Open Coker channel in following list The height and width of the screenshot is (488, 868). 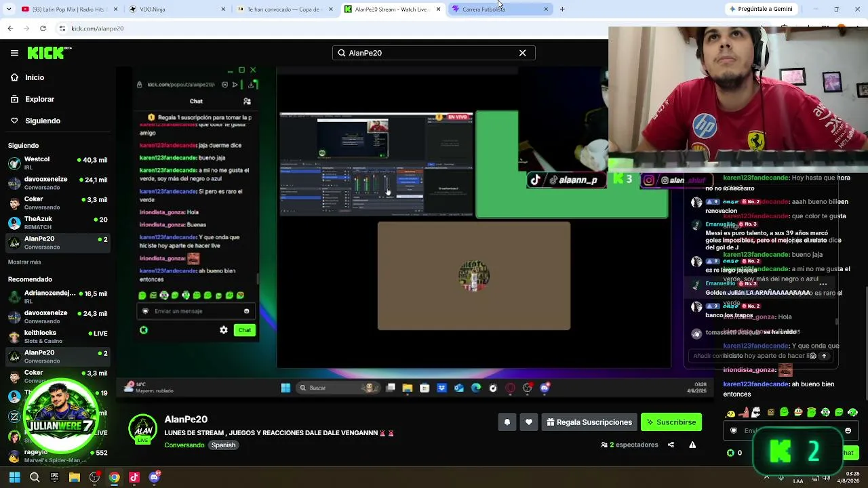click(58, 203)
